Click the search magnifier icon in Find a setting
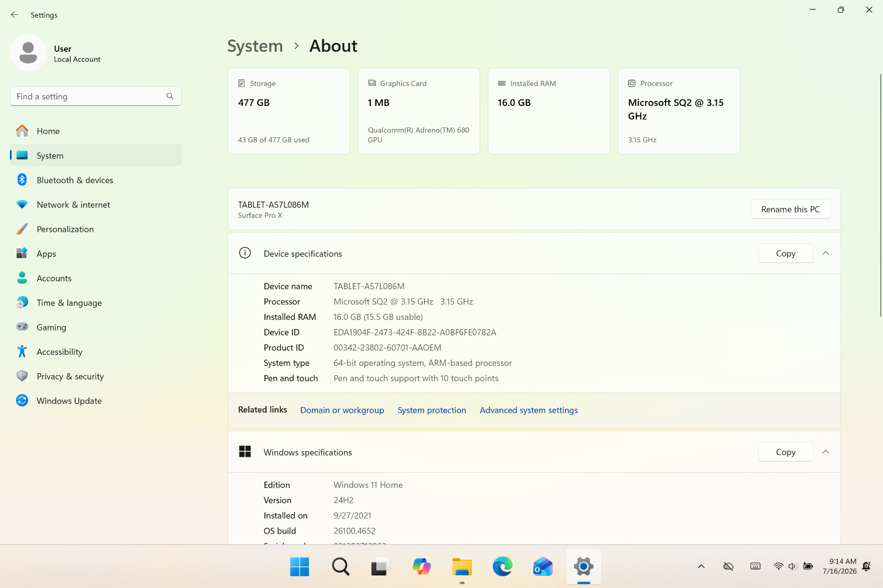 click(x=170, y=96)
